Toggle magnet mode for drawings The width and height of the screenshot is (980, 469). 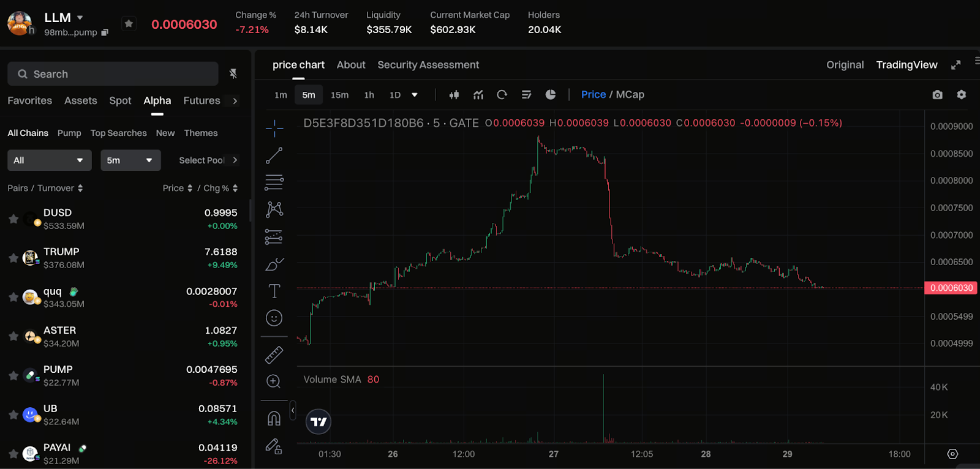tap(274, 418)
